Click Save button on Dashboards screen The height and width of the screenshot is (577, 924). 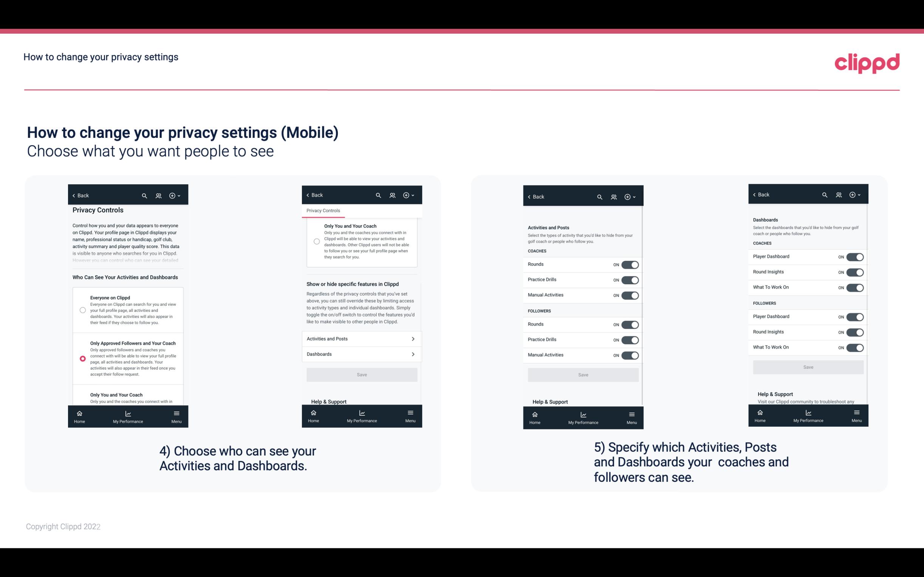[808, 367]
